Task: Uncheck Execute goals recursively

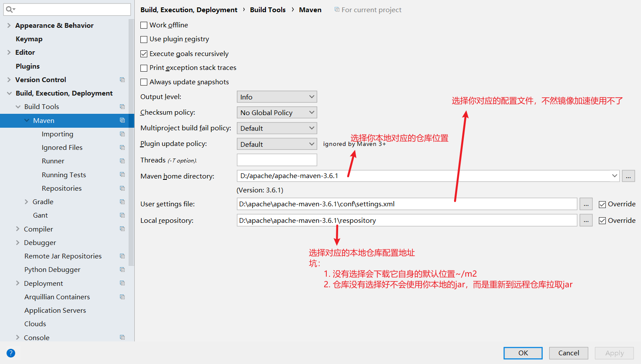Action: [x=144, y=54]
